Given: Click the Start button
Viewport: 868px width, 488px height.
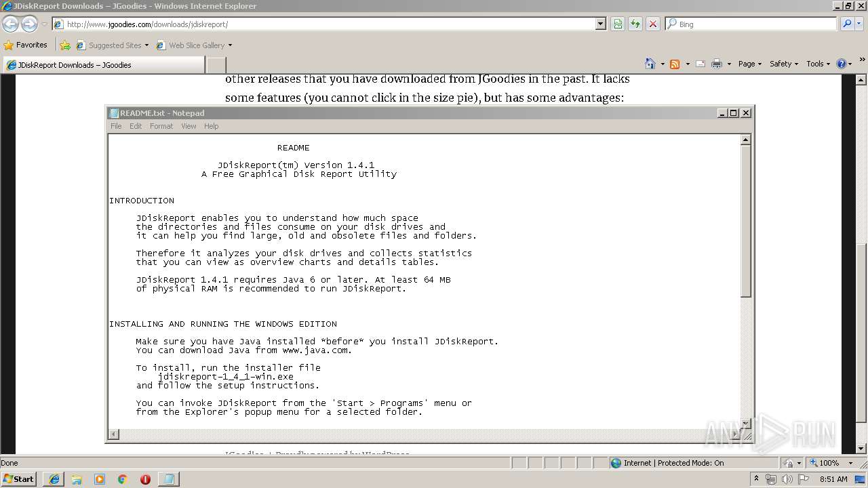Looking at the screenshot, I should click(18, 479).
